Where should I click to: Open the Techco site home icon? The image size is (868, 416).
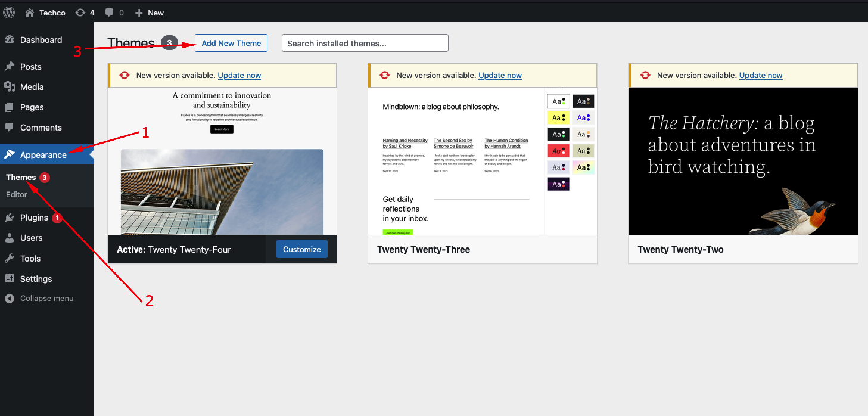tap(30, 13)
